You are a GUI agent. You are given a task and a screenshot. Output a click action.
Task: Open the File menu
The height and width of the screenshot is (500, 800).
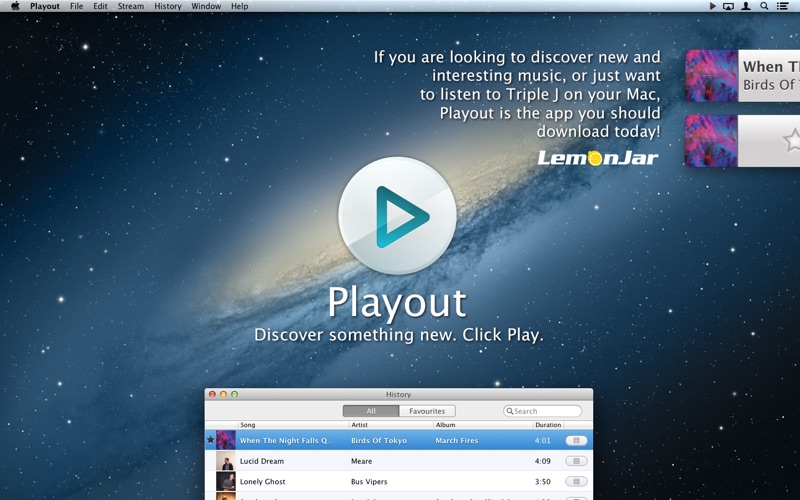tap(77, 6)
